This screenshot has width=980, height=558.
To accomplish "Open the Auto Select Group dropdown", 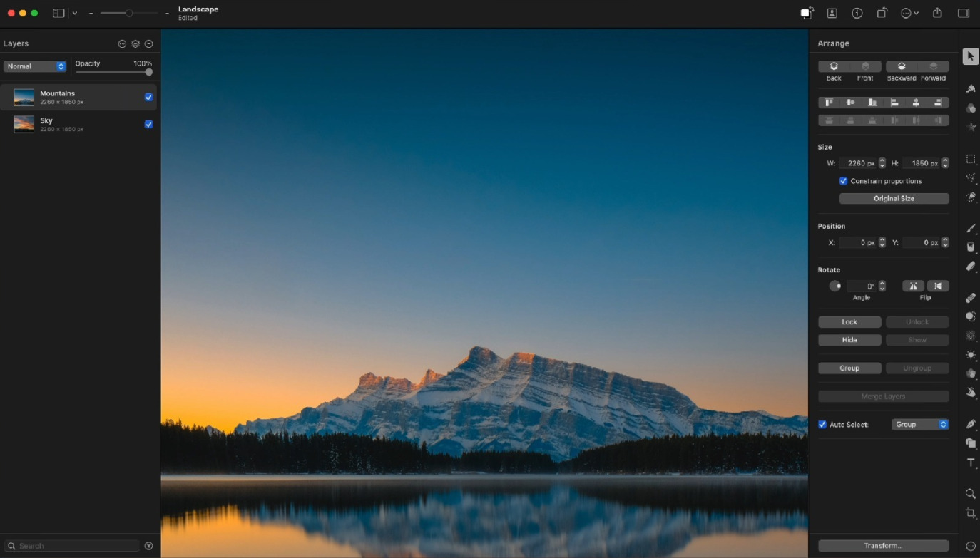I will tap(920, 425).
